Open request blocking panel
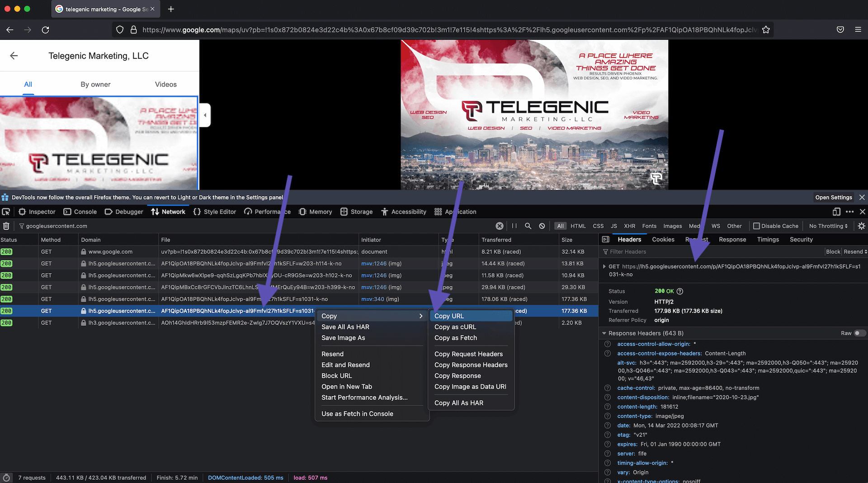Image resolution: width=868 pixels, height=483 pixels. [x=542, y=226]
